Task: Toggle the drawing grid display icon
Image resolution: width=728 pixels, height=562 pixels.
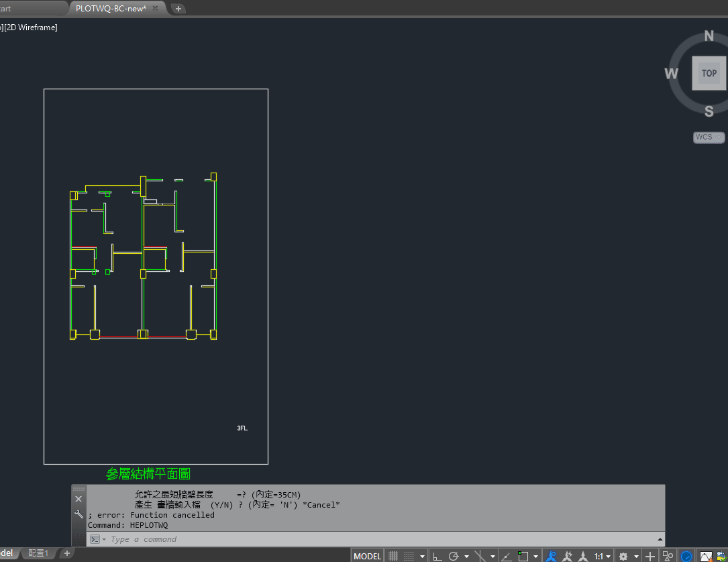Action: (393, 556)
